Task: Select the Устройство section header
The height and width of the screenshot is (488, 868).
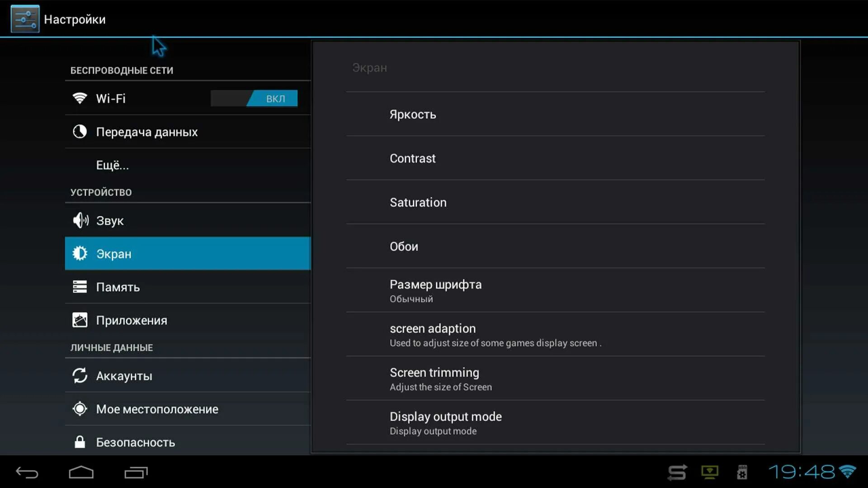Action: 101,192
